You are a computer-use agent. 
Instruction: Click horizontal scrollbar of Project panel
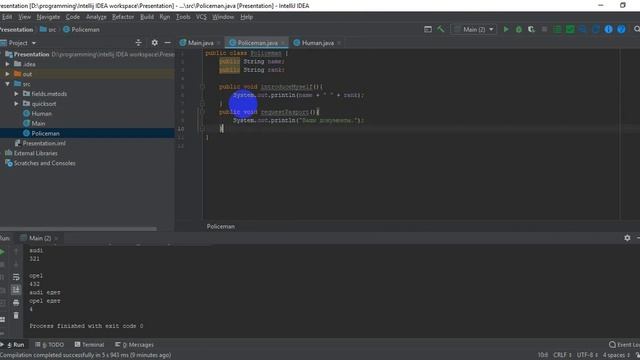78,229
